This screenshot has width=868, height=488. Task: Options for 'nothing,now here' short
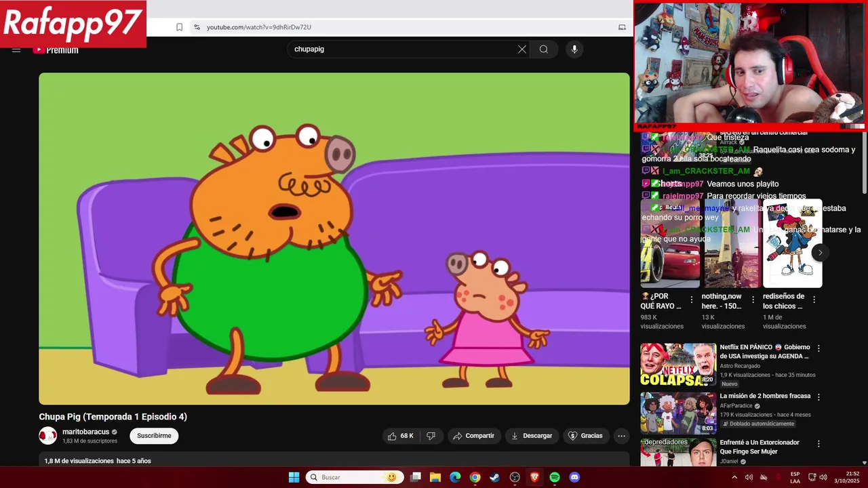(x=753, y=300)
